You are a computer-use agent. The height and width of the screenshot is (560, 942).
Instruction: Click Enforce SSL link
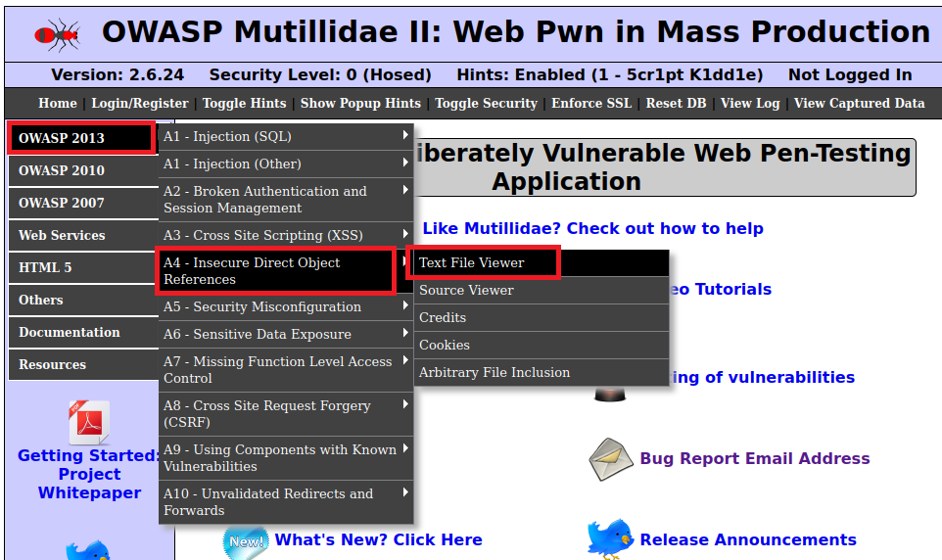pyautogui.click(x=591, y=104)
